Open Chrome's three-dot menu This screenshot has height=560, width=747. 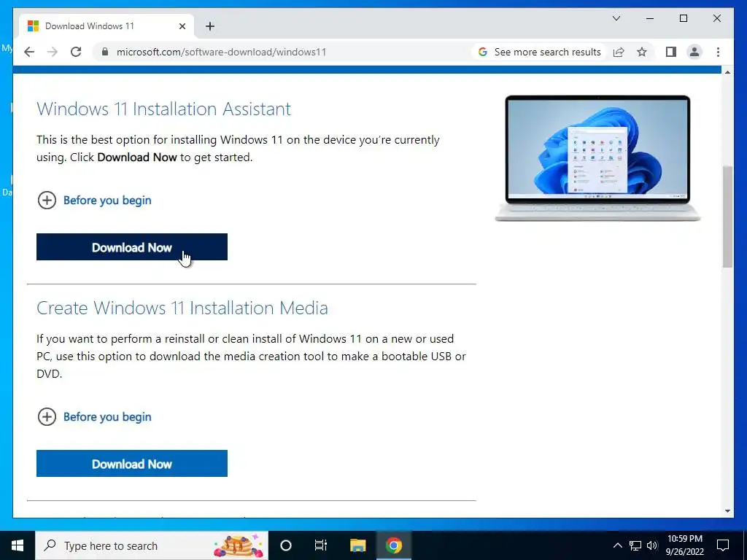tap(718, 52)
